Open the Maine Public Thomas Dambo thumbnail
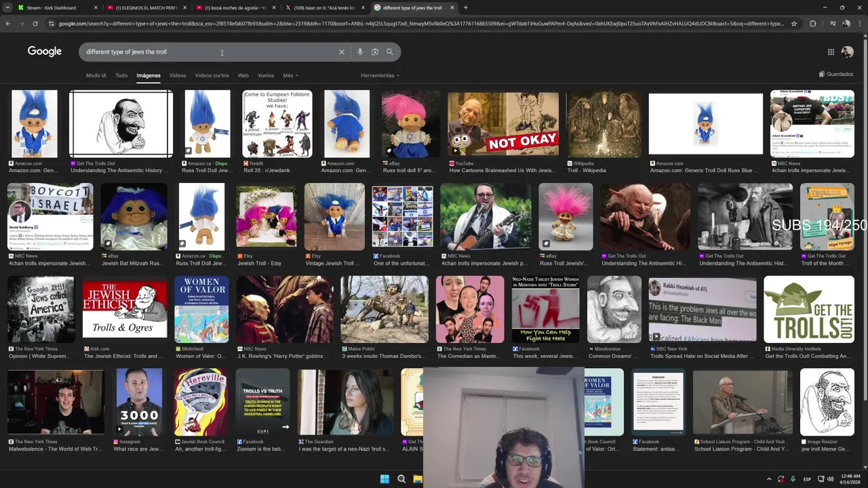This screenshot has height=488, width=868. click(384, 309)
